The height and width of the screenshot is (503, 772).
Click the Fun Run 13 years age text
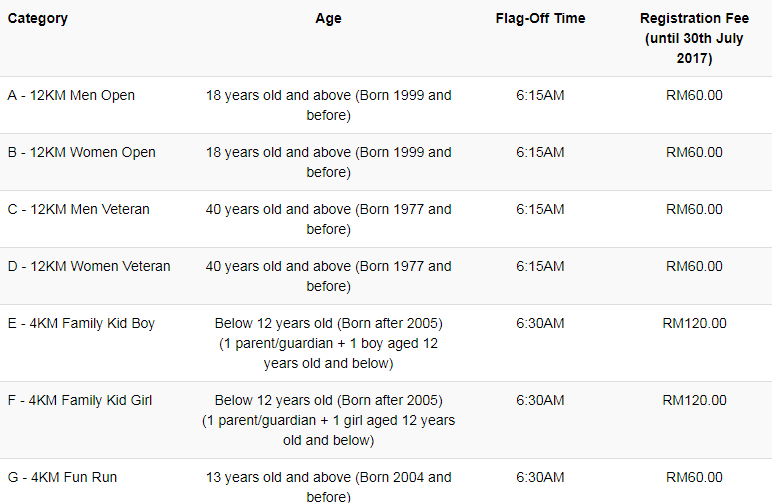point(328,487)
